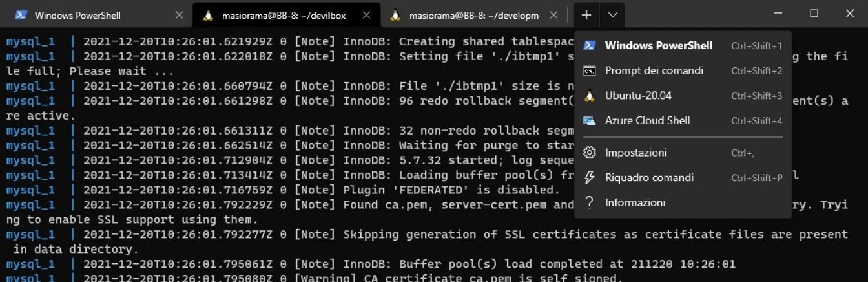Click log text "Found ca.pem, server-cert.pem"
Image resolution: width=868 pixels, height=282 pixels.
point(444,205)
